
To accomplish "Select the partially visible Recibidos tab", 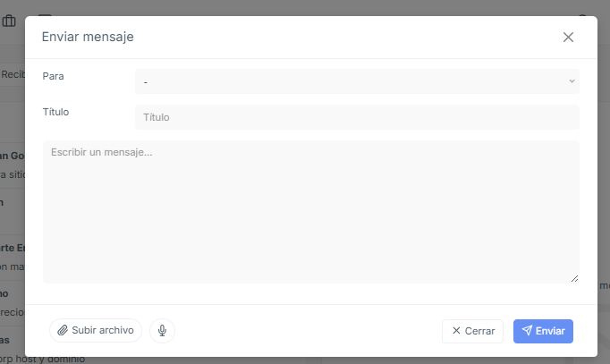I will click(x=13, y=74).
